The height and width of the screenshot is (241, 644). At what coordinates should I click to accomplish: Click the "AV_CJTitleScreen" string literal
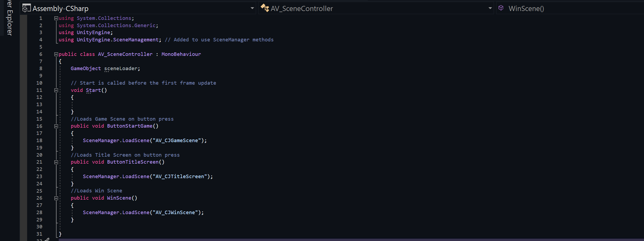click(180, 177)
